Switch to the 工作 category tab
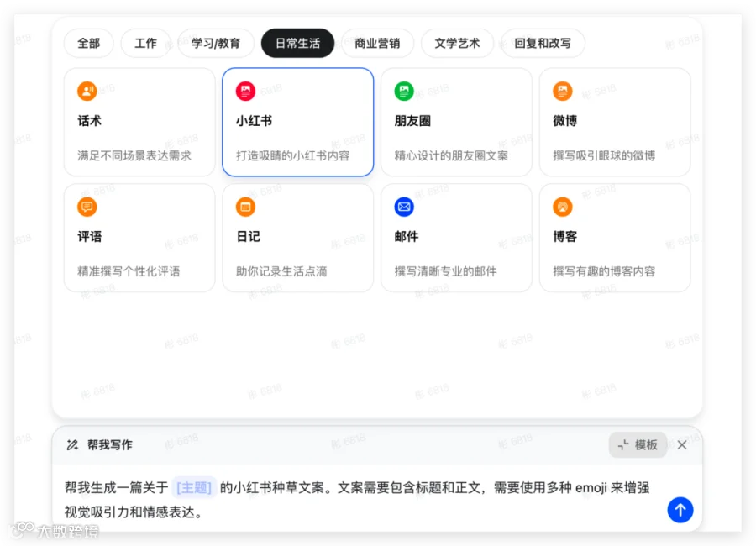Screen dimensions: 756x546 pyautogui.click(x=145, y=44)
